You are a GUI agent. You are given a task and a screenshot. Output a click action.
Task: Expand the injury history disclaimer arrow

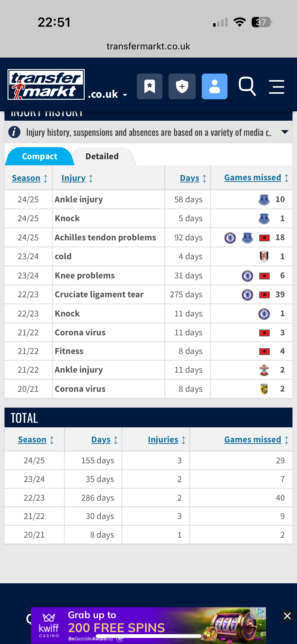click(x=285, y=132)
